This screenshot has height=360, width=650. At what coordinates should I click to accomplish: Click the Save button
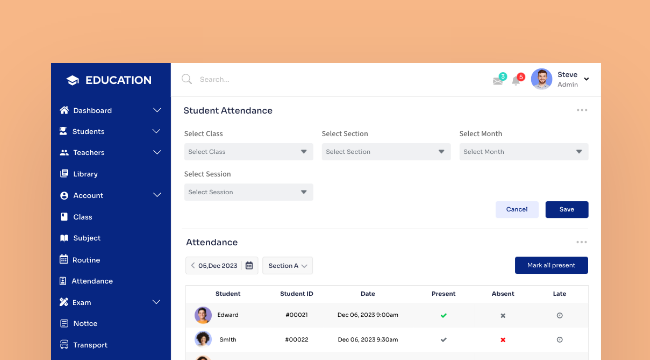click(567, 209)
